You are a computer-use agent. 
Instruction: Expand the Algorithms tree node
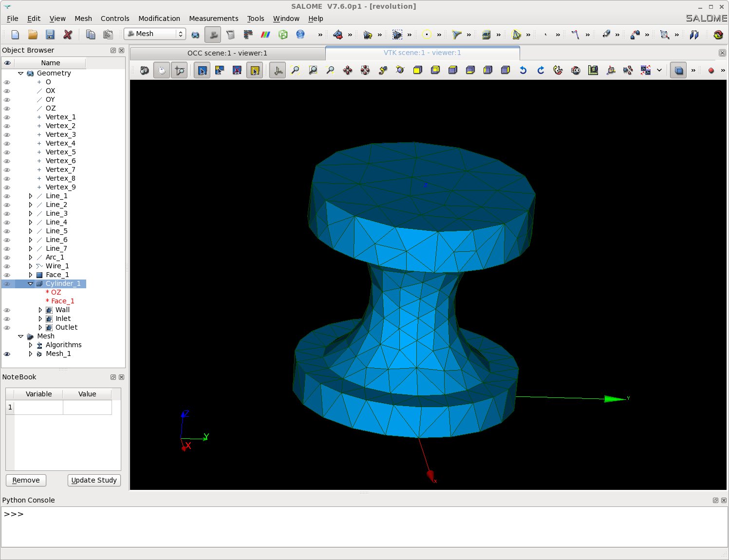pyautogui.click(x=31, y=345)
